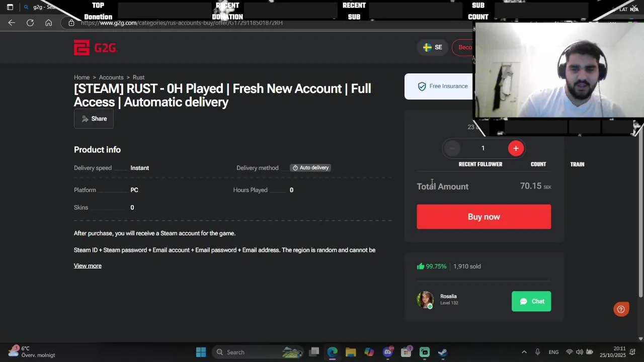The width and height of the screenshot is (644, 362).
Task: Open the SE region selector
Action: [x=433, y=47]
